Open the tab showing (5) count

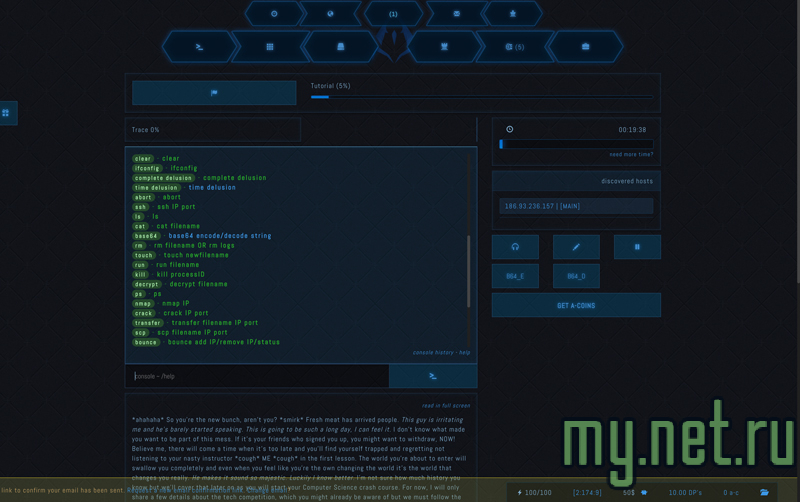pos(515,46)
